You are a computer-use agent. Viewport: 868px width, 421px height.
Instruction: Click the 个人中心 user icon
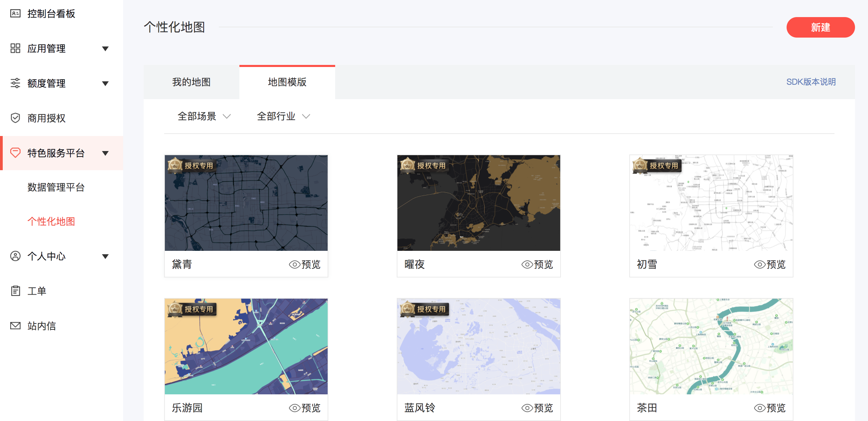15,256
